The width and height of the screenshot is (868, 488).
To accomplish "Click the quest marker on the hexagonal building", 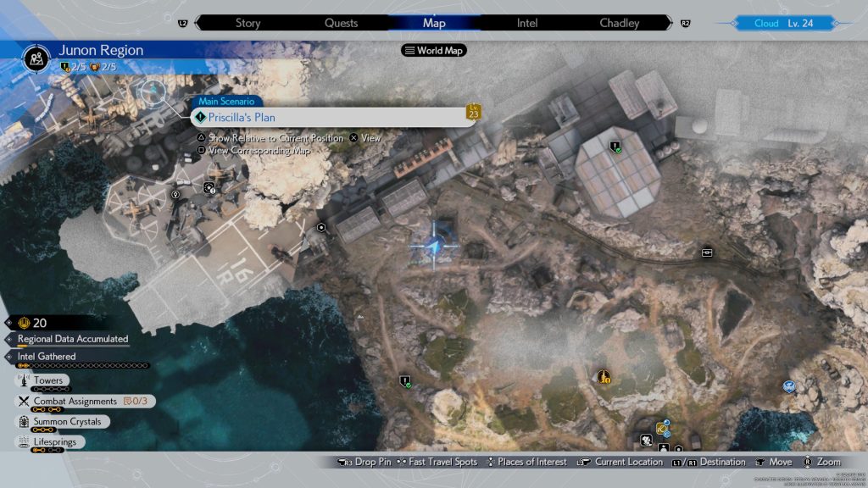I will (615, 147).
